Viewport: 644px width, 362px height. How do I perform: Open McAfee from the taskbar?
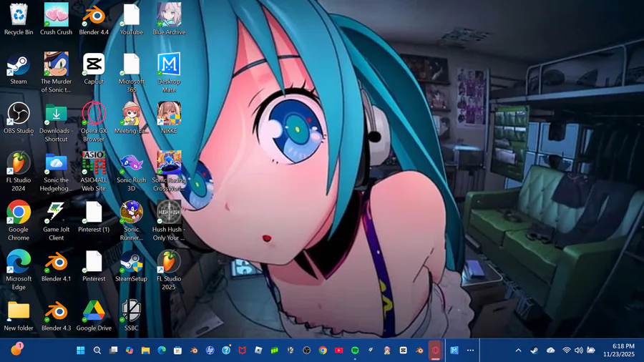[x=243, y=350]
